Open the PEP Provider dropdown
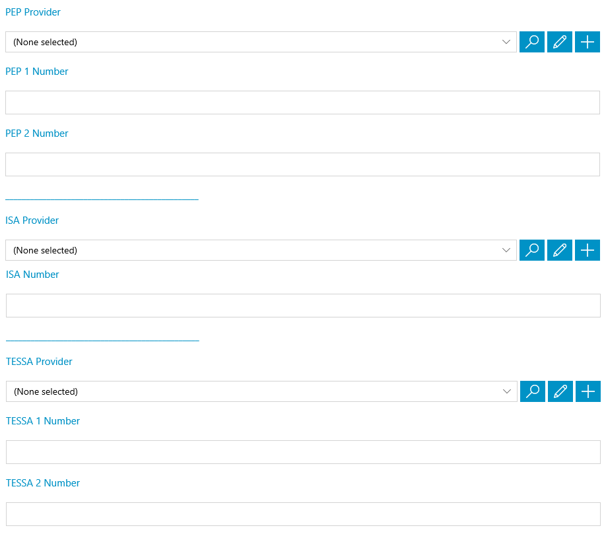 [x=261, y=42]
